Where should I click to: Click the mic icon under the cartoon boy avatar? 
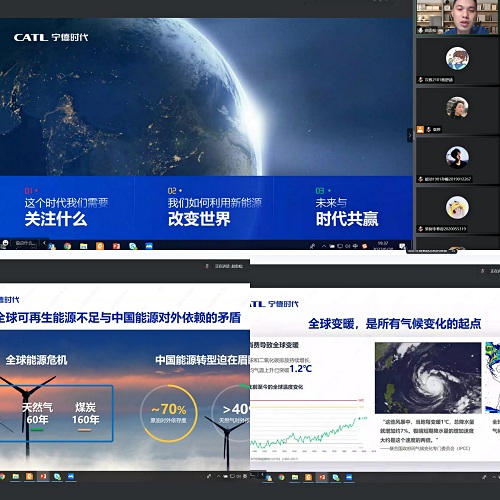(421, 80)
